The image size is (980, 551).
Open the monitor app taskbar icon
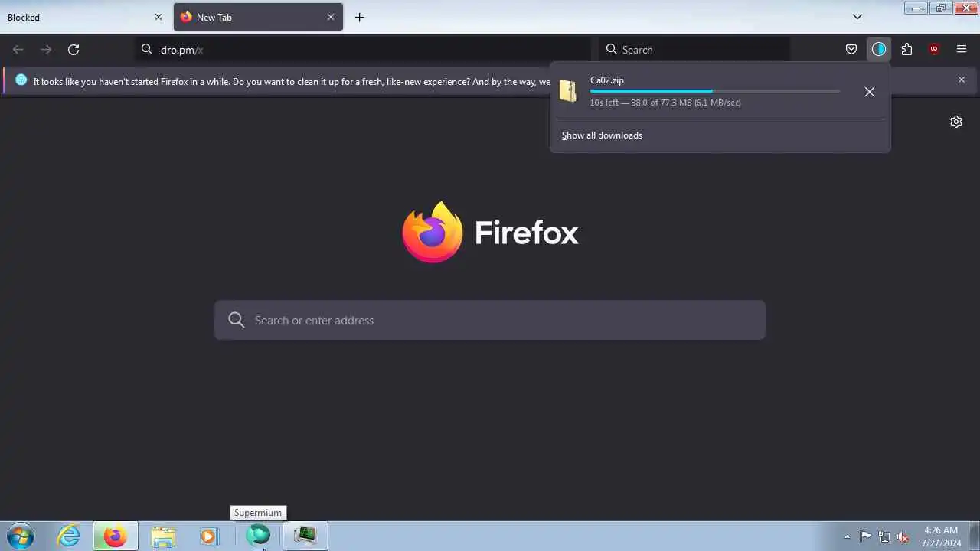[305, 536]
